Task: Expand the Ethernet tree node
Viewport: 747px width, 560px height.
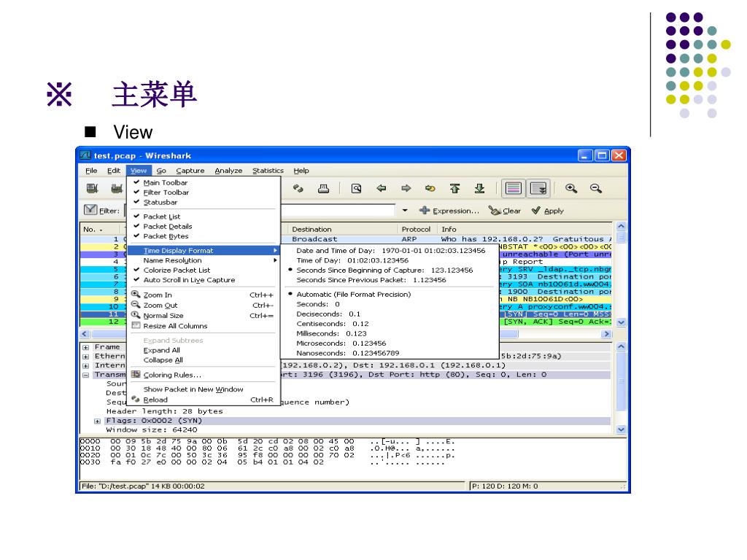Action: [x=86, y=357]
